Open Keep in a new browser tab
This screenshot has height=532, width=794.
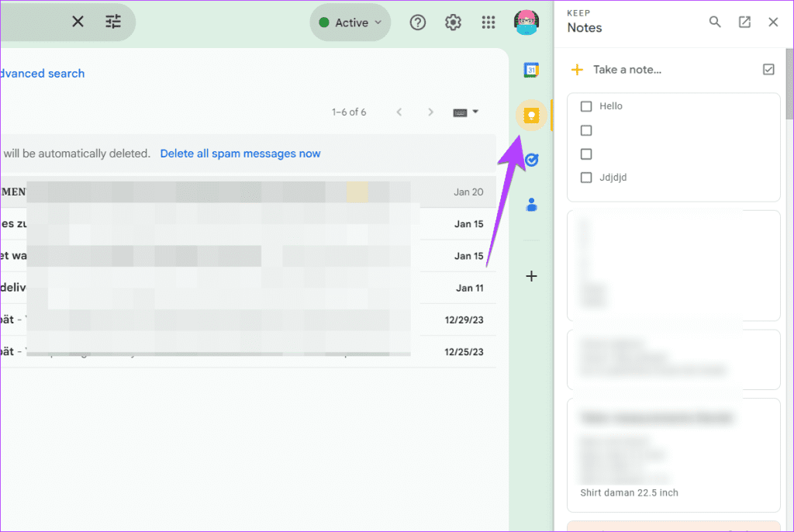(x=744, y=22)
